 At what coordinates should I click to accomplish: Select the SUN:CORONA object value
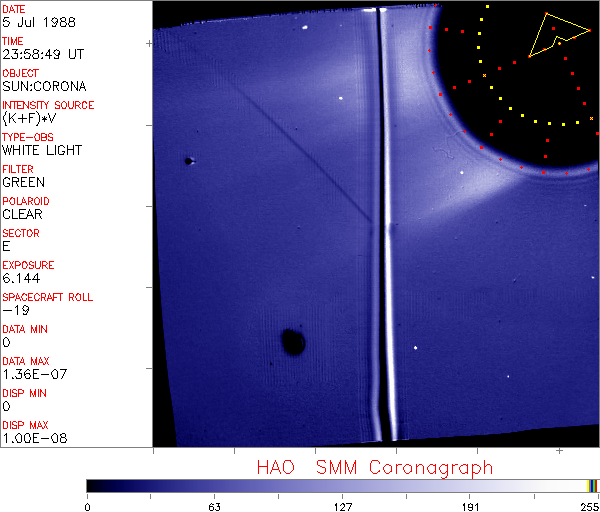coord(44,86)
